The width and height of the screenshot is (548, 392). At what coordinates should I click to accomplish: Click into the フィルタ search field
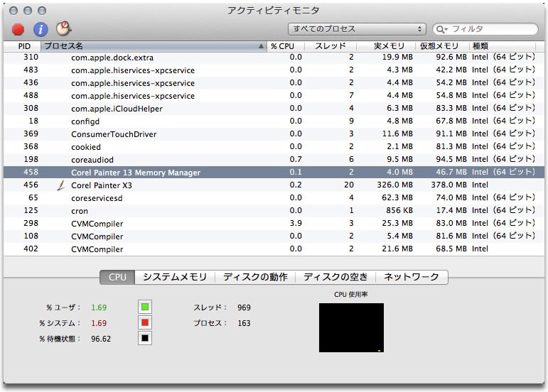[485, 29]
